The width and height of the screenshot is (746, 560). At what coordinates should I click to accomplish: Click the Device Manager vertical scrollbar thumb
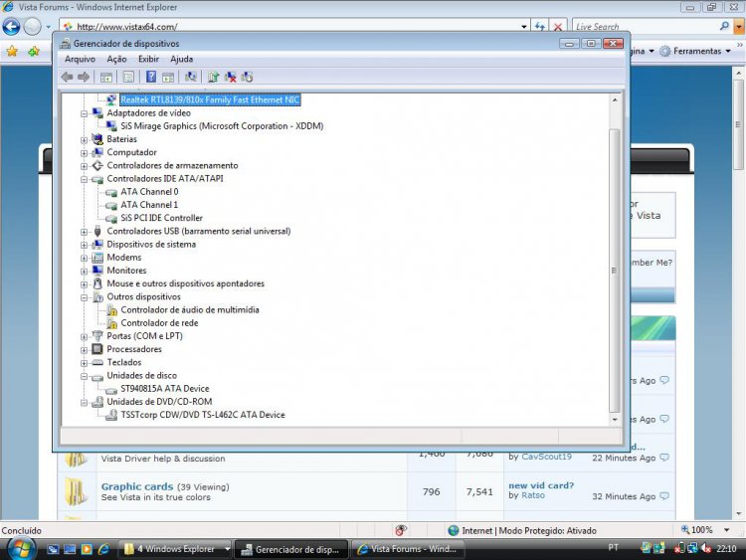coord(615,271)
